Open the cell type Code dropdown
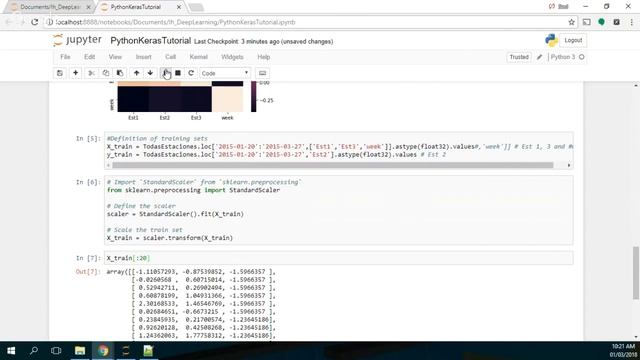640x360 pixels. click(225, 73)
